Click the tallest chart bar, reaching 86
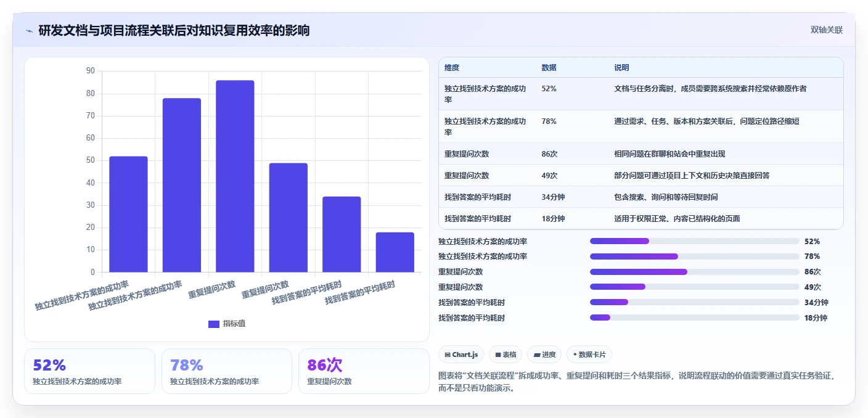Screen dimensions: 868x418 pos(235,176)
